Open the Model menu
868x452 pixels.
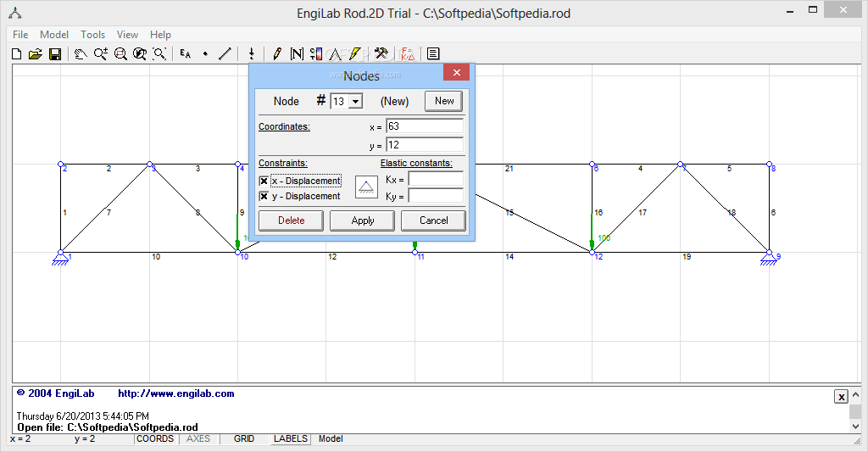pyautogui.click(x=54, y=34)
